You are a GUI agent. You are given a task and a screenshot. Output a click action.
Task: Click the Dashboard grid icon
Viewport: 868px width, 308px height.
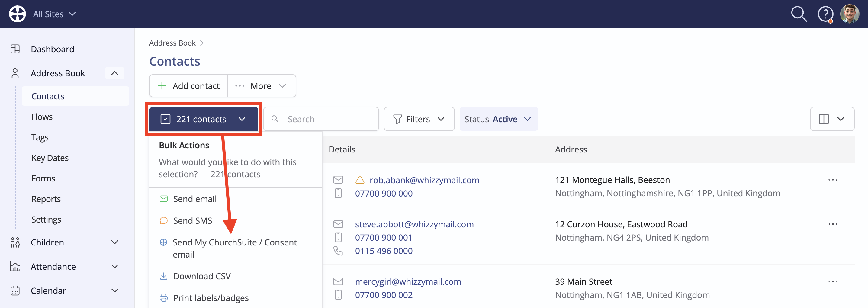coord(15,49)
